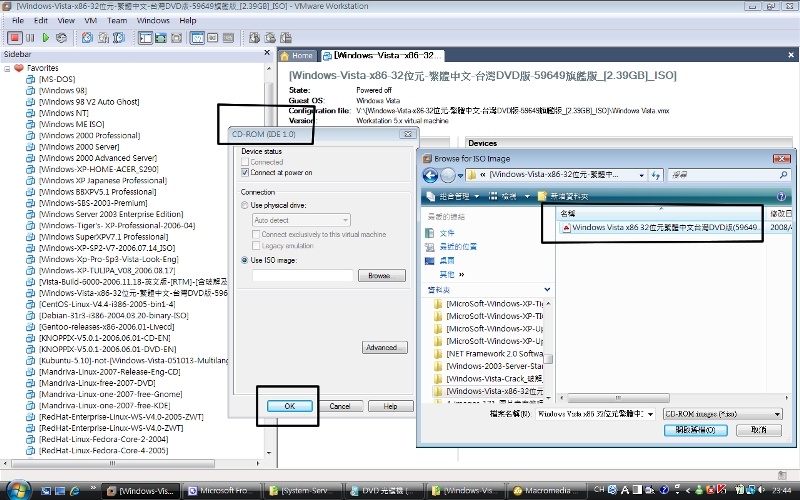Click the Browse button for ISO image
Viewport: 800px width, 500px height.
[382, 276]
